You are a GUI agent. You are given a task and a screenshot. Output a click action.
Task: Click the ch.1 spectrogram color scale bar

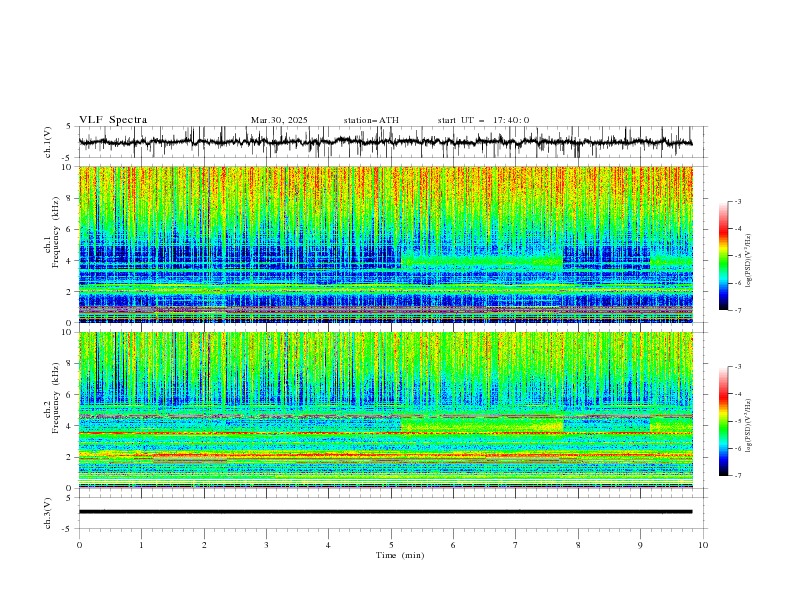(x=723, y=256)
